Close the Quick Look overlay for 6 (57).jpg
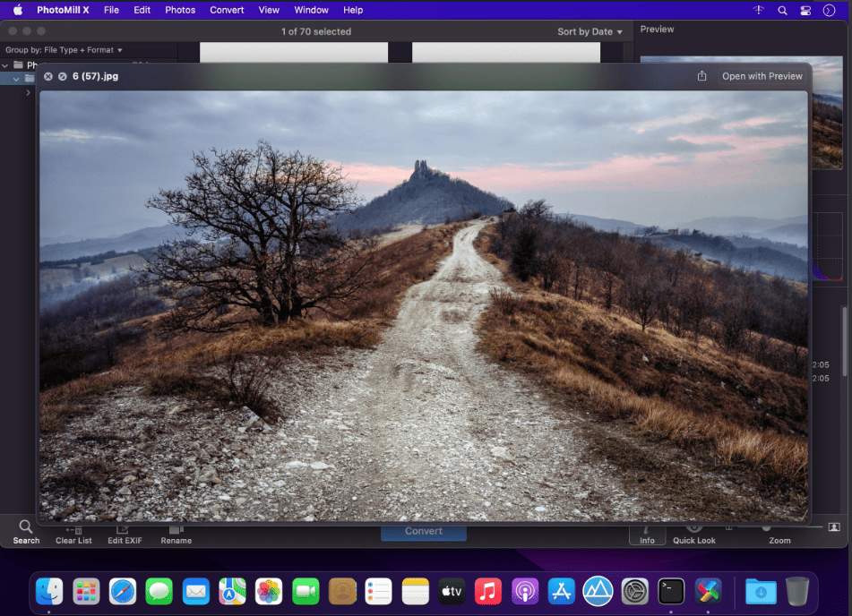Viewport: 852px width, 616px height. tap(48, 77)
